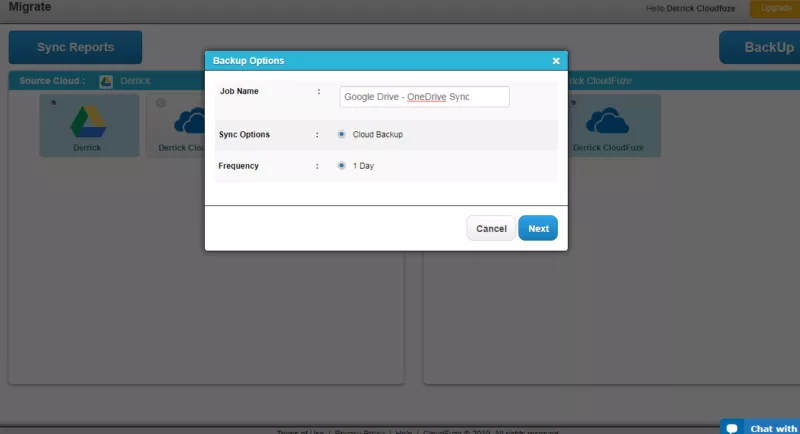Select the Derrick CloudFuze OneDrive destination icon

607,120
